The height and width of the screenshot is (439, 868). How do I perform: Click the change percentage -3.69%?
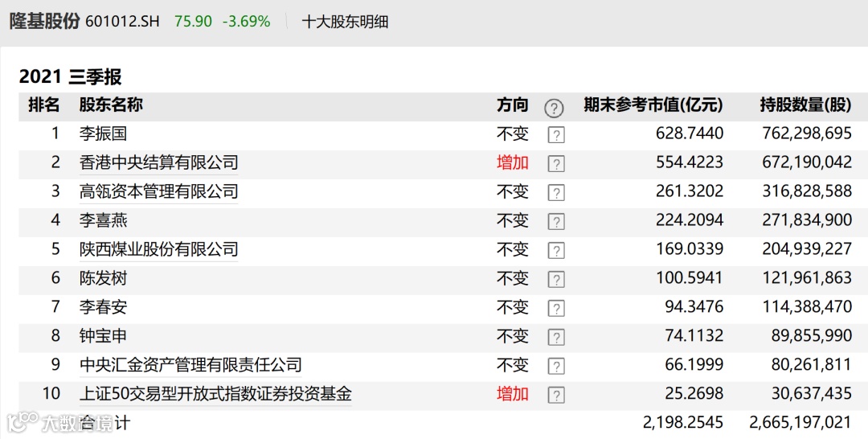pyautogui.click(x=247, y=22)
